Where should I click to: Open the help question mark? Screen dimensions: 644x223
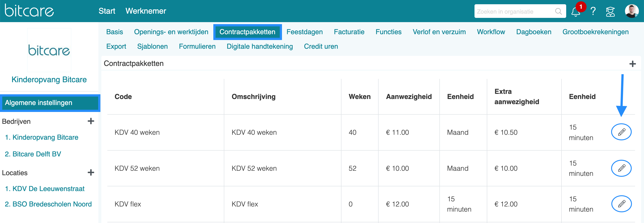click(593, 11)
